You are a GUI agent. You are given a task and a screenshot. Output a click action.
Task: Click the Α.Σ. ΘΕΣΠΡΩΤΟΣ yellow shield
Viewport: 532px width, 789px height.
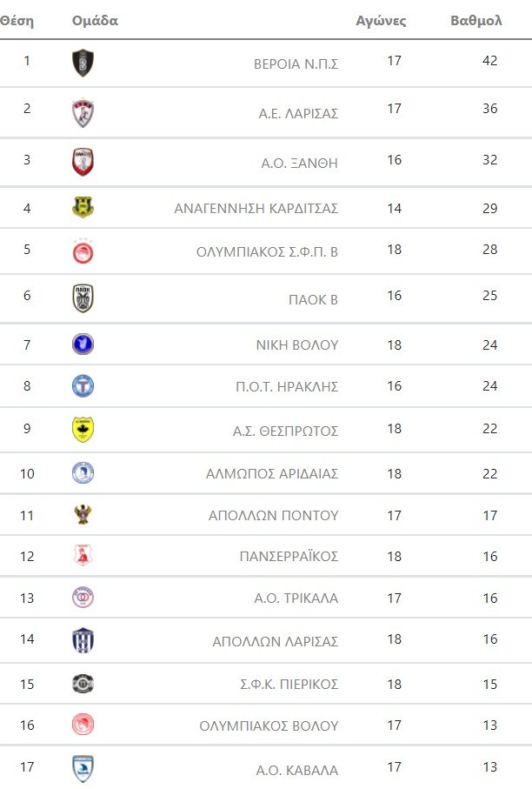[x=83, y=430]
